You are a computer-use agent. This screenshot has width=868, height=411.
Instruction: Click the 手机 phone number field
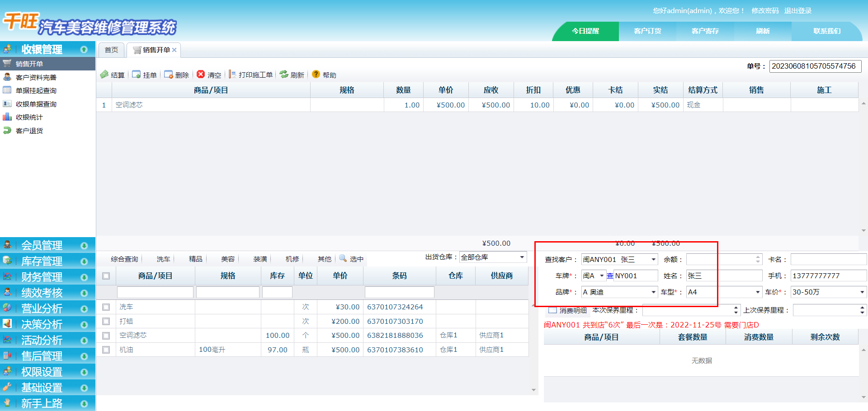coord(829,276)
